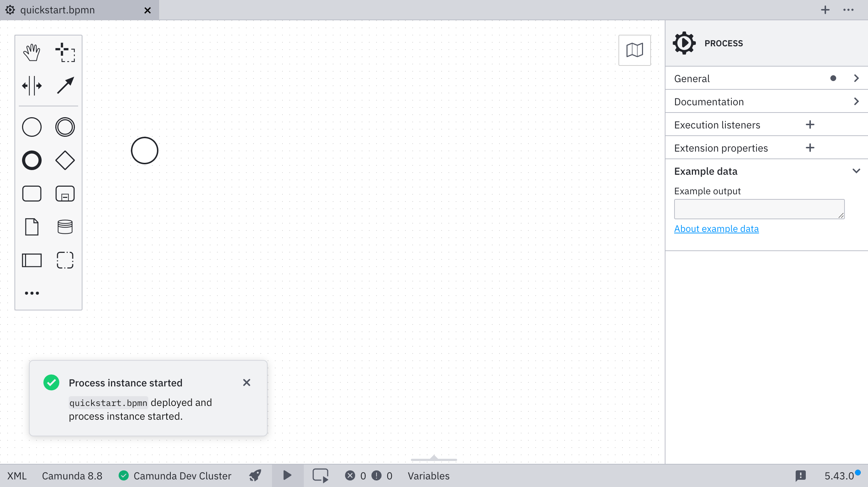Show the Variables panel

click(428, 476)
